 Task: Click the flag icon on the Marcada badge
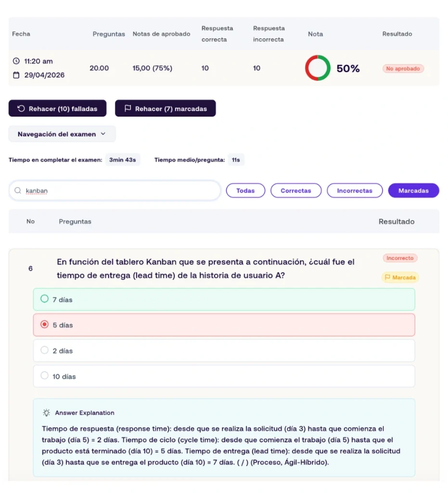click(387, 277)
